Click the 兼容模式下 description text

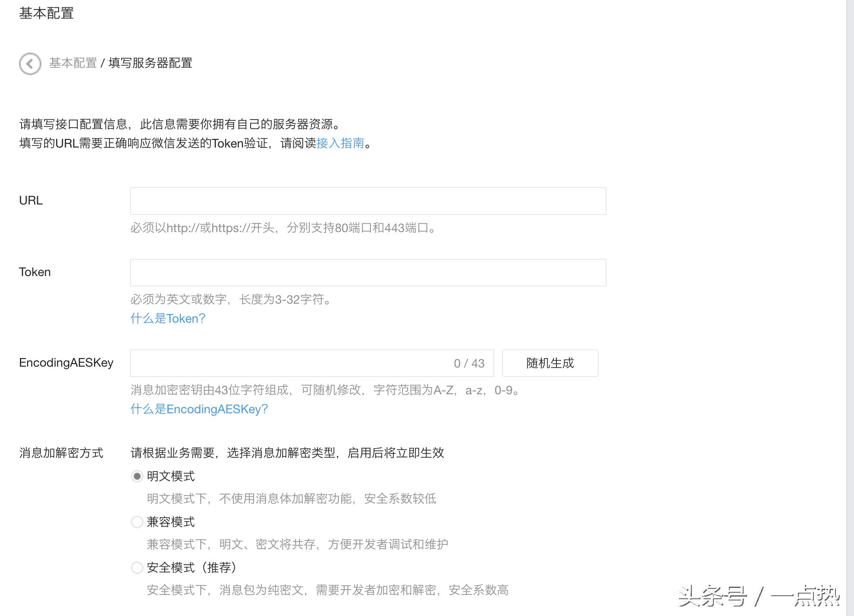click(x=298, y=544)
